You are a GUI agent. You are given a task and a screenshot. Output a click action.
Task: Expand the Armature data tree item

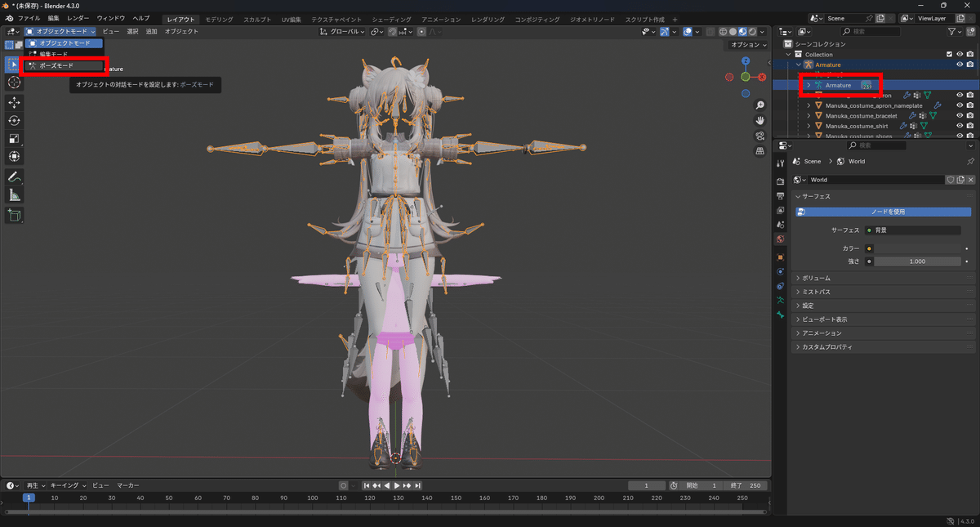tap(809, 85)
